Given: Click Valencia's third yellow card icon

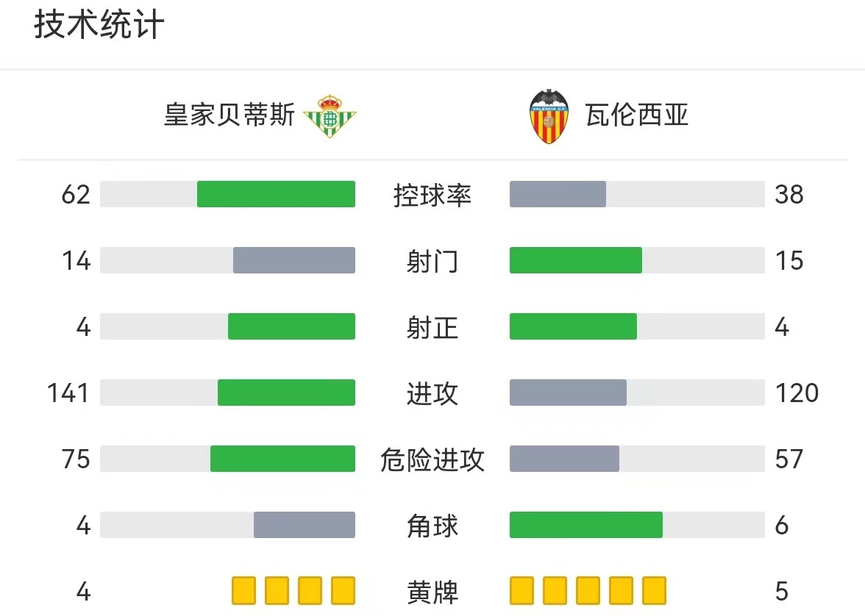Looking at the screenshot, I should (x=588, y=590).
